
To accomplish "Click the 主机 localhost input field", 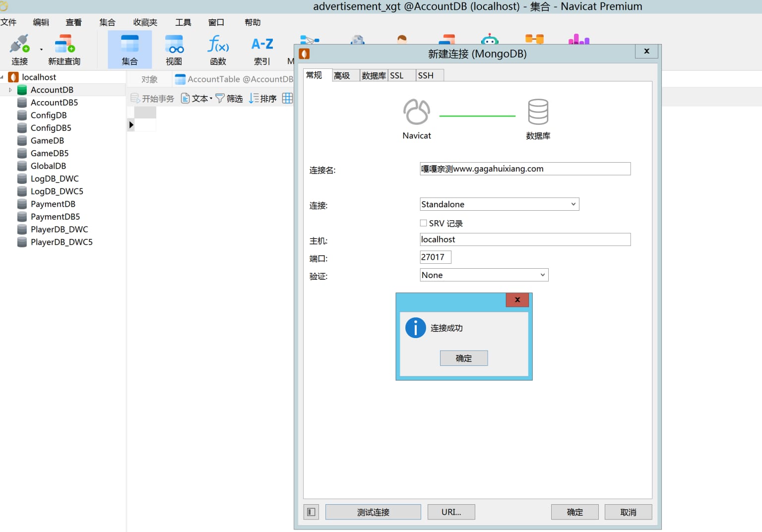I will tap(525, 239).
